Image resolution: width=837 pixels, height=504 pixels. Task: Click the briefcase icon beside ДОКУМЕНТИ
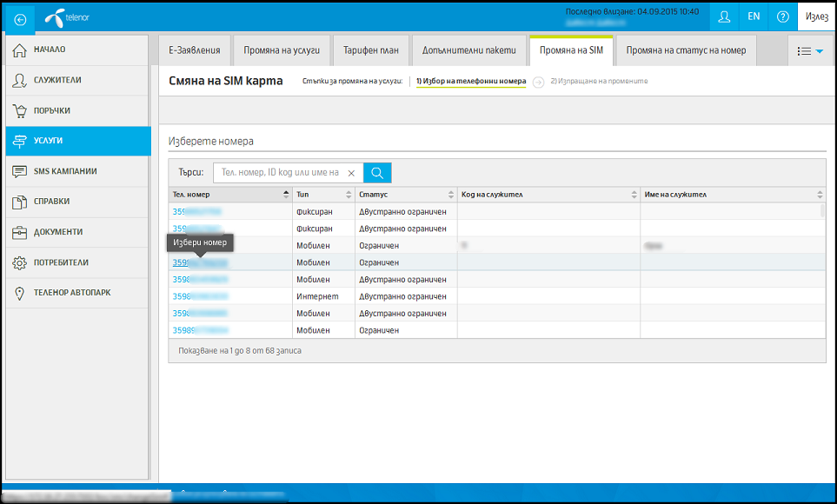pyautogui.click(x=19, y=232)
